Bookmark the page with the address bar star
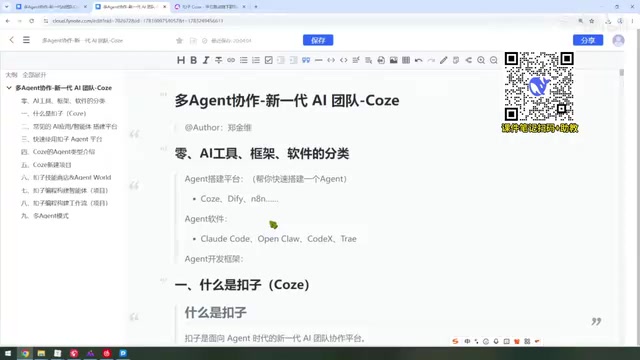Image resolution: width=640 pixels, height=360 pixels. (591, 21)
